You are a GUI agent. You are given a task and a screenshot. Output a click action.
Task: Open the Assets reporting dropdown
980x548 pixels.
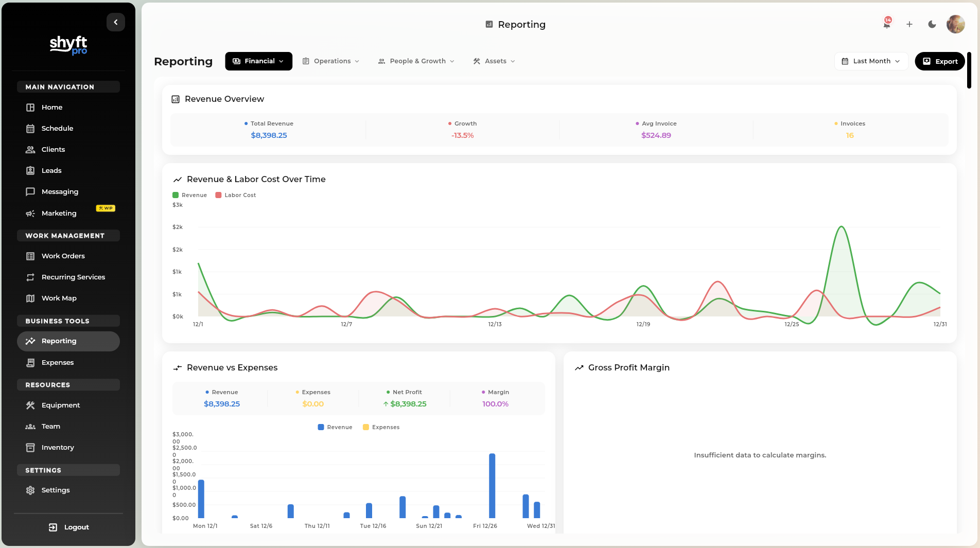pyautogui.click(x=493, y=61)
